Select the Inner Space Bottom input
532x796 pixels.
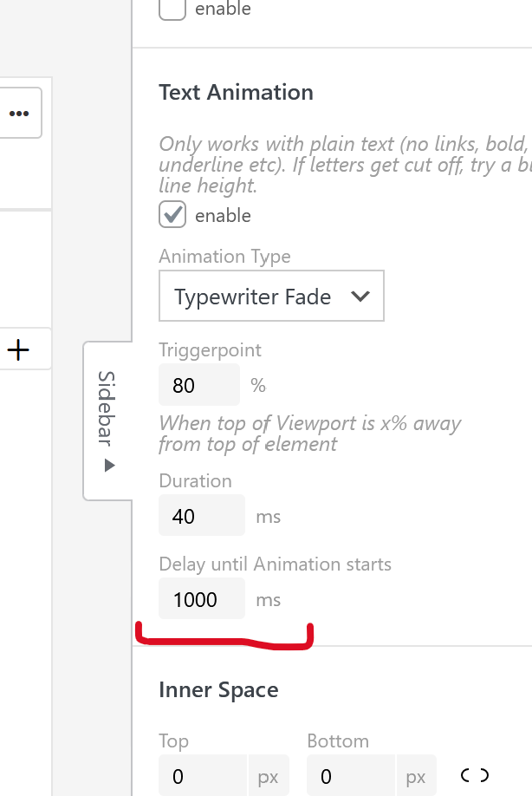tap(351, 776)
